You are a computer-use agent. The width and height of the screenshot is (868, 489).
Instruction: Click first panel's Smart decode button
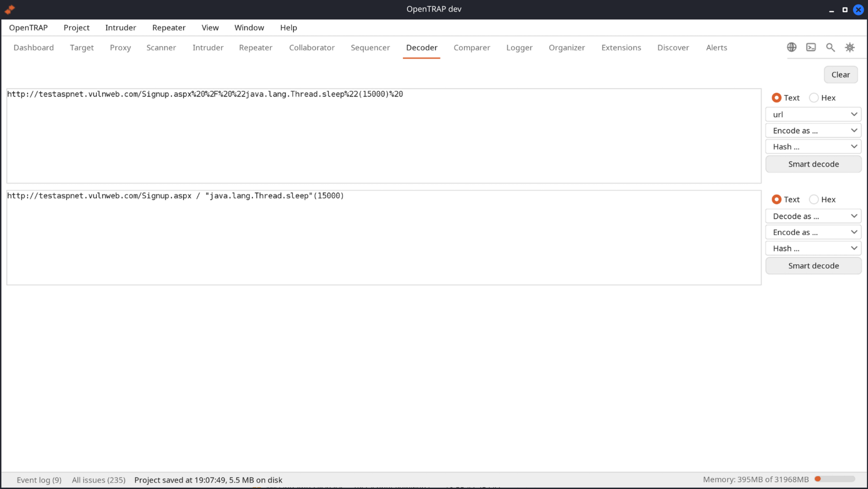[813, 164]
